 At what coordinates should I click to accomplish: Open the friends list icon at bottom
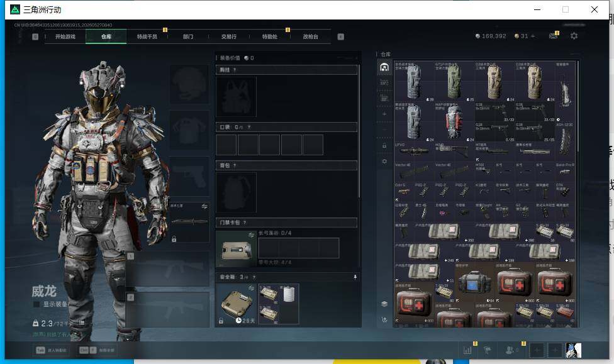point(509,350)
